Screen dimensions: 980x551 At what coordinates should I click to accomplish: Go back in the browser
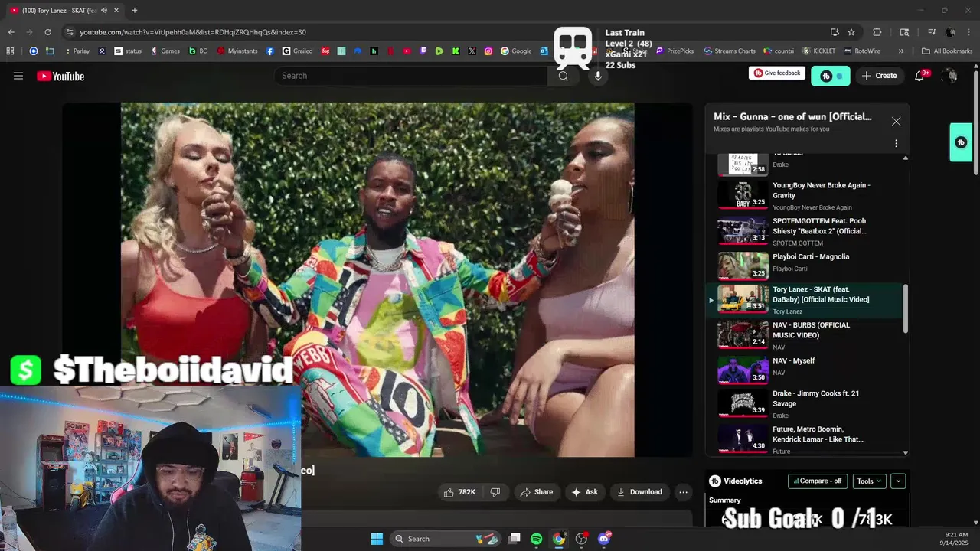click(x=11, y=32)
